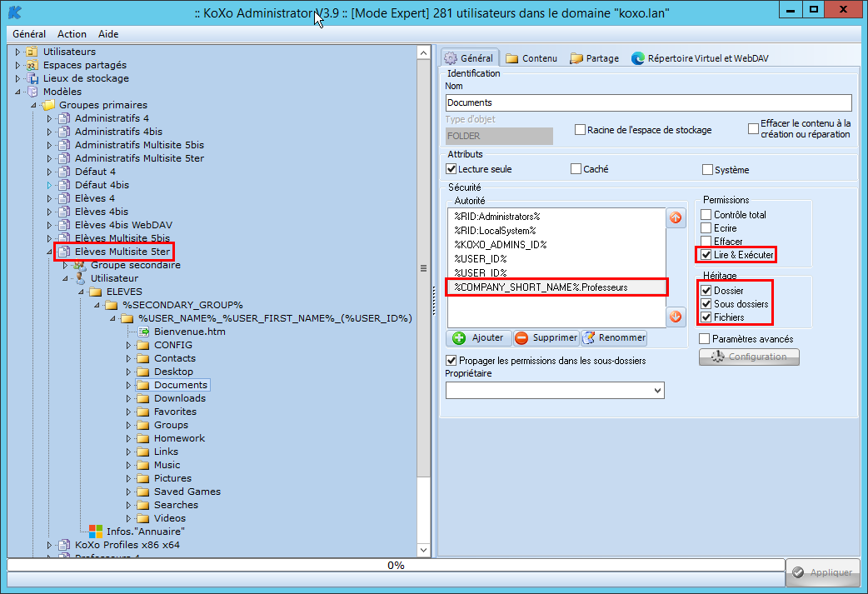The image size is (868, 594).
Task: Click the Elèves 4bis WebDAV model icon
Action: coord(64,225)
